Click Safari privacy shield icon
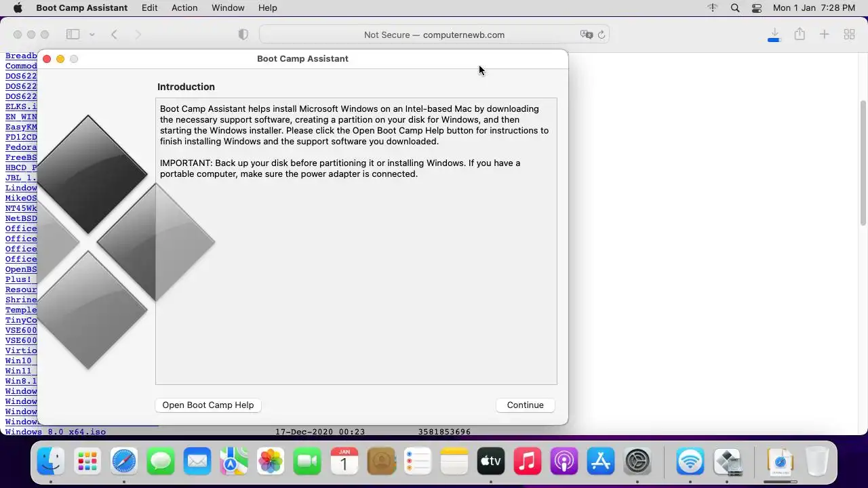 (x=243, y=35)
